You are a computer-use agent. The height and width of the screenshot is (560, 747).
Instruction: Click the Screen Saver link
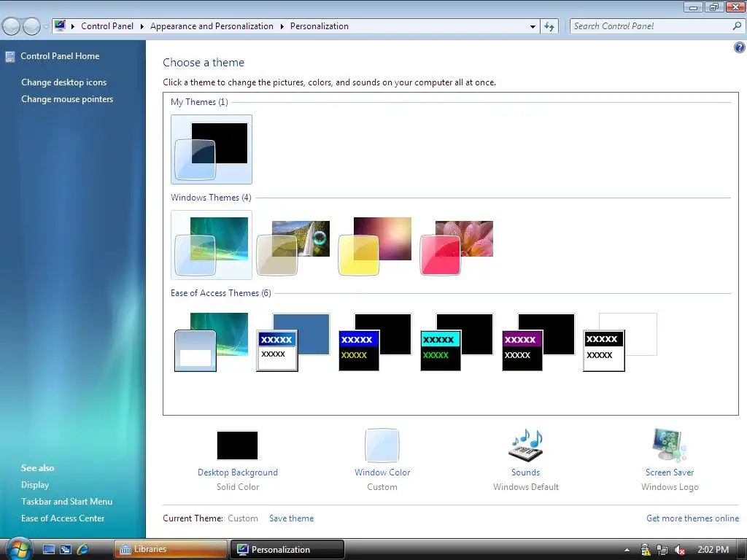[670, 472]
